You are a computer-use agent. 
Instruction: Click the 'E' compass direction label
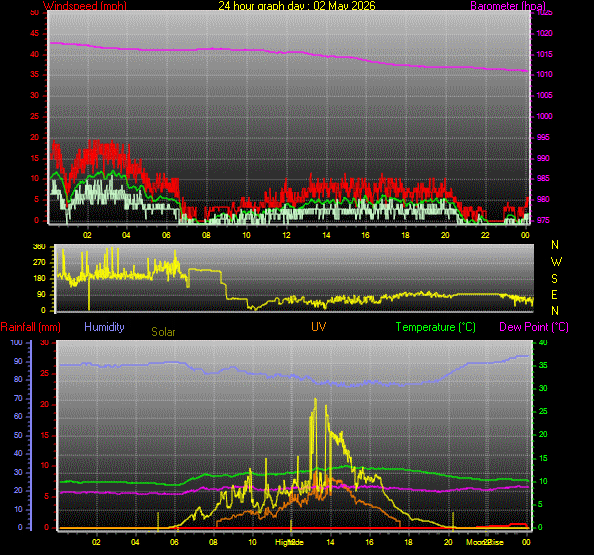(x=555, y=295)
